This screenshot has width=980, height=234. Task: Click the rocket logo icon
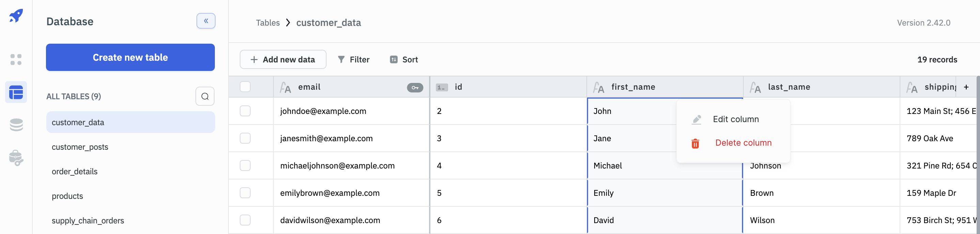pyautogui.click(x=16, y=16)
